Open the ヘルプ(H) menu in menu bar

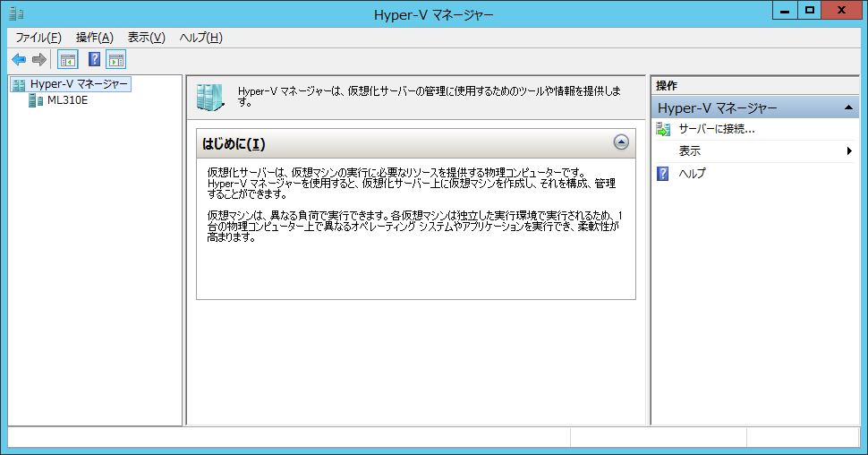200,38
